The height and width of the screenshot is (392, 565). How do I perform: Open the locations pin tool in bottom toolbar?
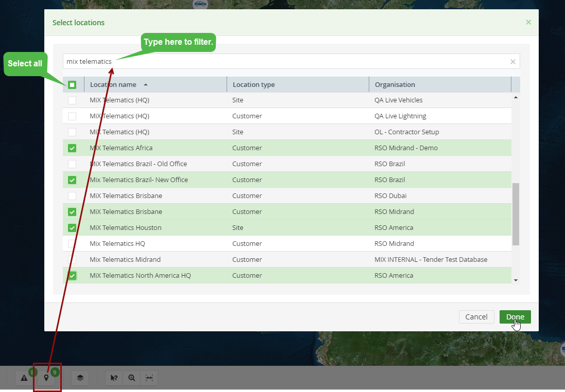coord(46,378)
